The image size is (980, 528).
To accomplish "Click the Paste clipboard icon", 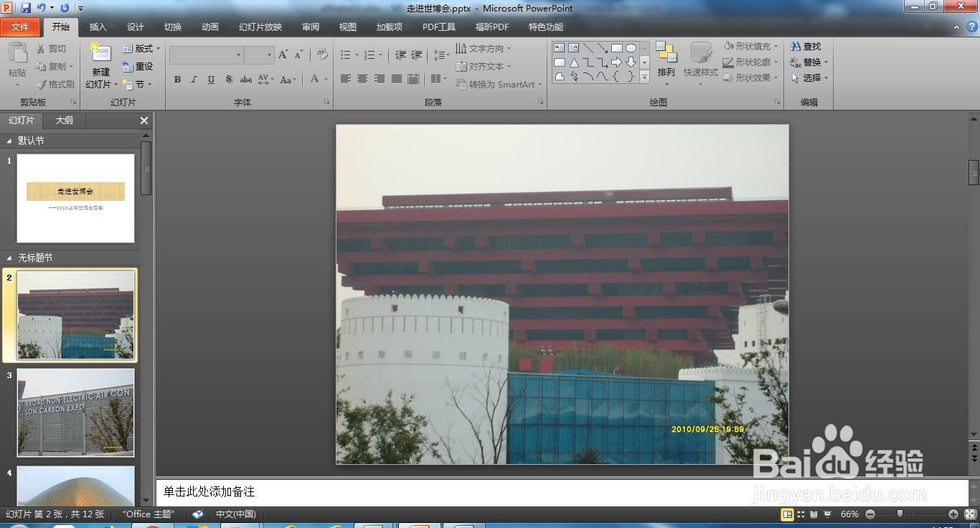I will pyautogui.click(x=17, y=53).
